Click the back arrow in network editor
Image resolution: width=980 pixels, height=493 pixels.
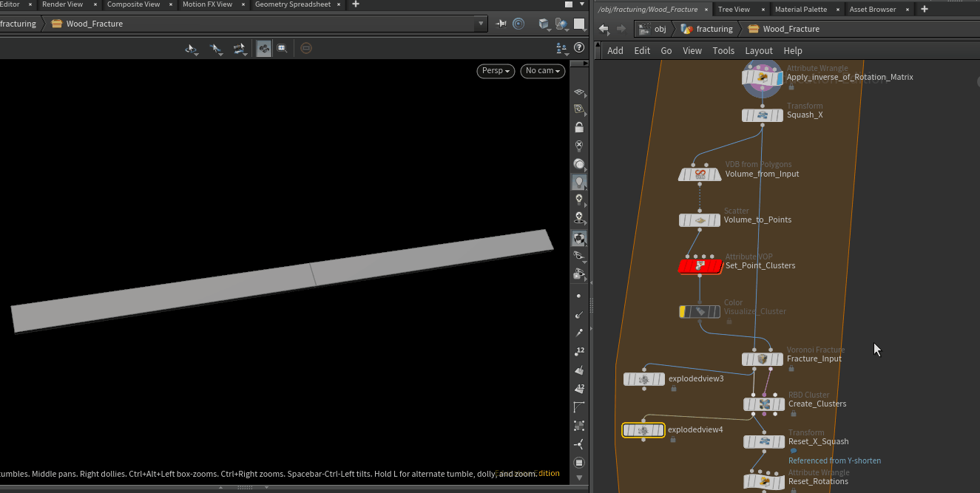604,29
